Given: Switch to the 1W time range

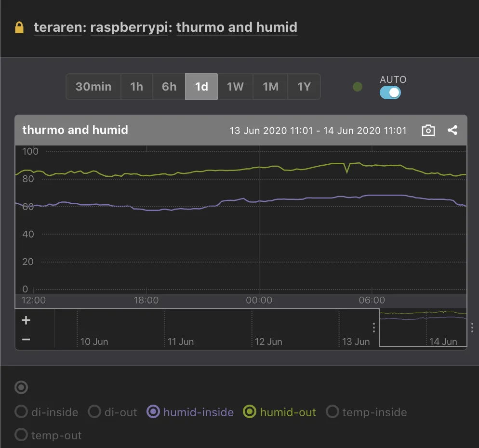Looking at the screenshot, I should coord(235,87).
